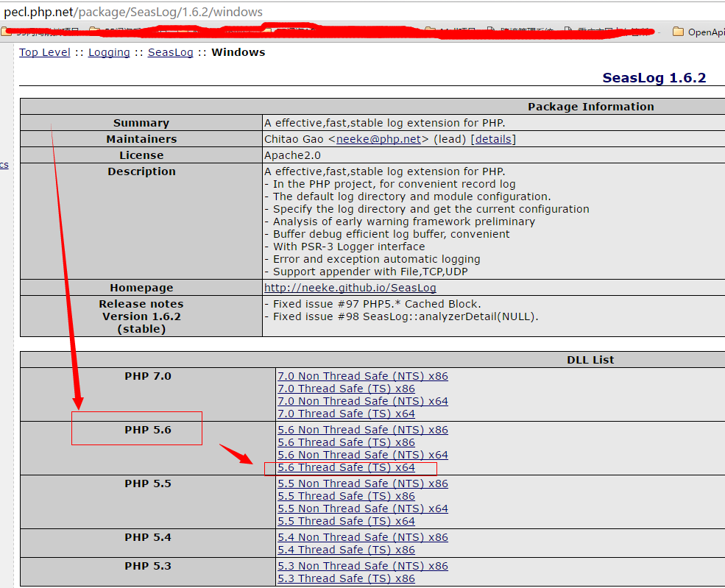Select the PSR-3 Logger interface description line
The height and width of the screenshot is (588, 725).
pyautogui.click(x=344, y=247)
